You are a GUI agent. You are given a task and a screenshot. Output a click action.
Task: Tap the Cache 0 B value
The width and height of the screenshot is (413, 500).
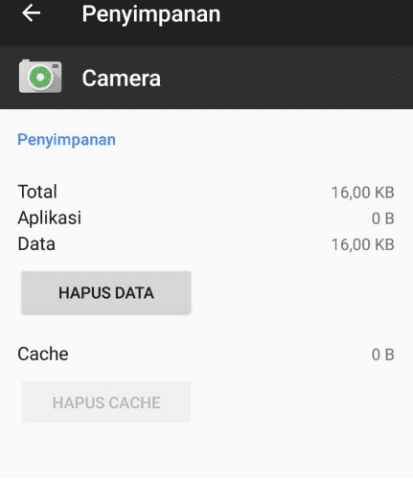pyautogui.click(x=383, y=354)
